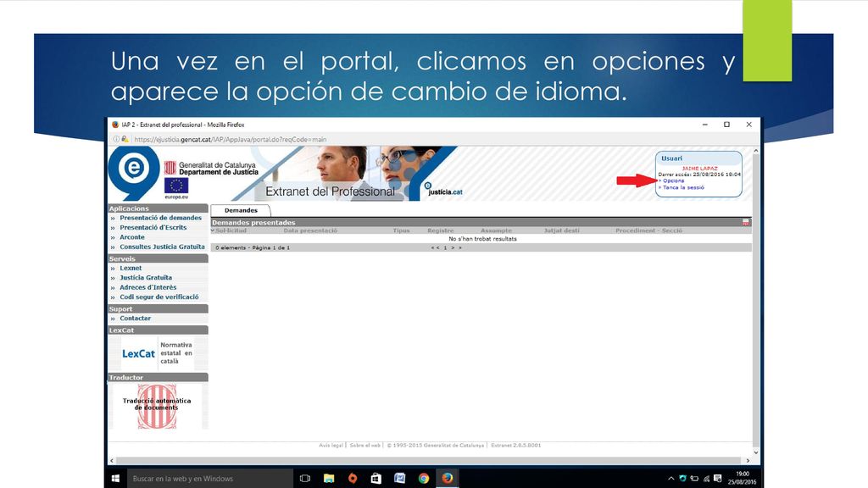Click Opcions in the Usuari box
The width and height of the screenshot is (868, 488).
pyautogui.click(x=673, y=181)
